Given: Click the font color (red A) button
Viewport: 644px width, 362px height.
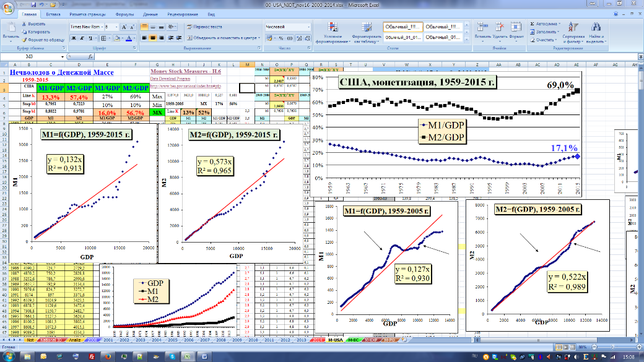Looking at the screenshot, I should click(129, 38).
